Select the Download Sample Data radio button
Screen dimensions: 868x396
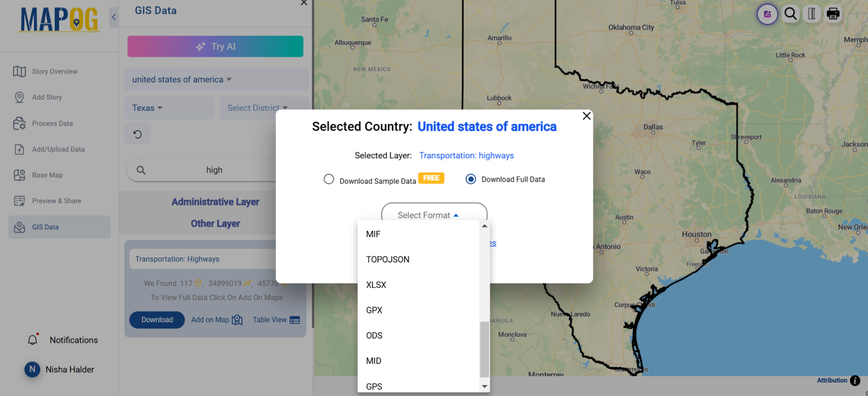click(x=329, y=179)
